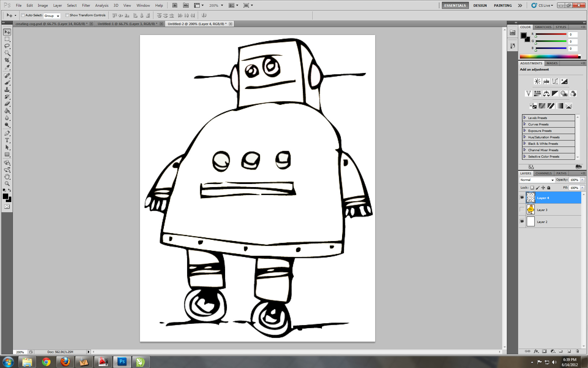The image size is (588, 368).
Task: Toggle lock image pixels brush icon
Action: pos(537,188)
